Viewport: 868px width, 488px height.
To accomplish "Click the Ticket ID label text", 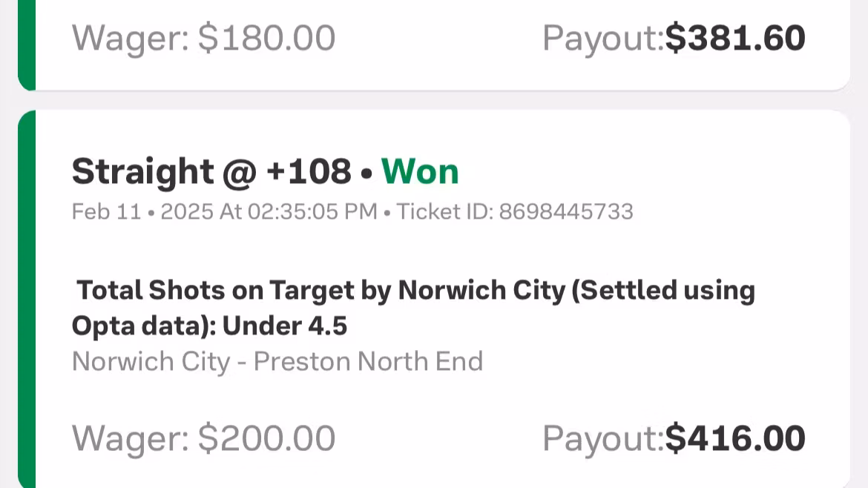I will pyautogui.click(x=444, y=212).
